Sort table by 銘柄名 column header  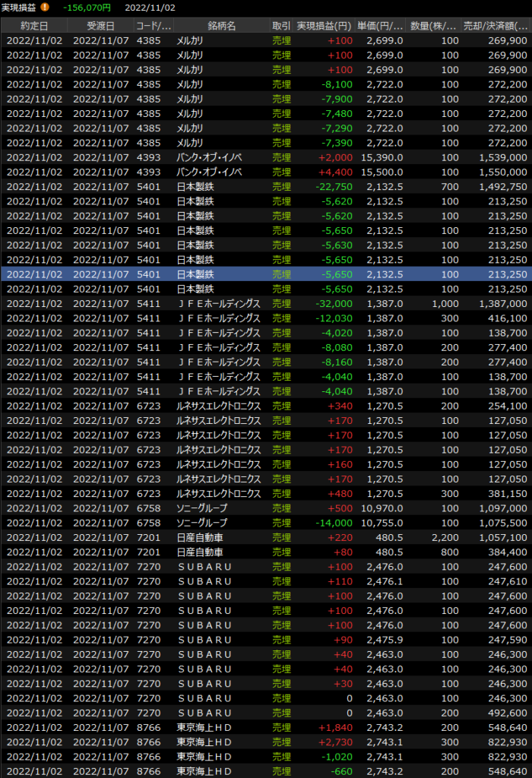pyautogui.click(x=220, y=26)
